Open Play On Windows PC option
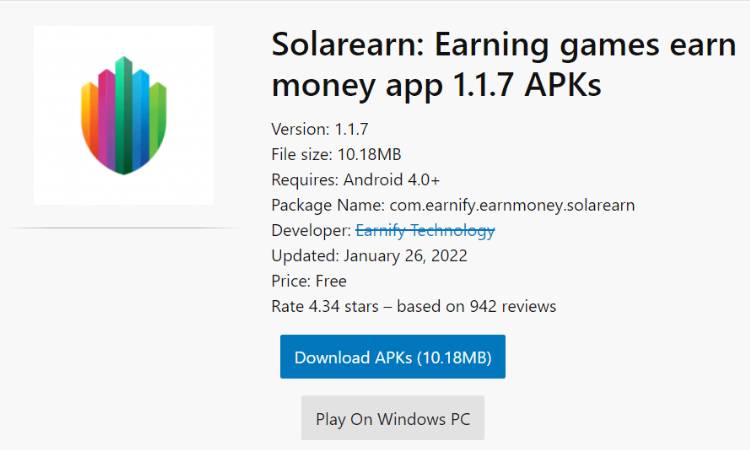This screenshot has width=750, height=450. [393, 418]
